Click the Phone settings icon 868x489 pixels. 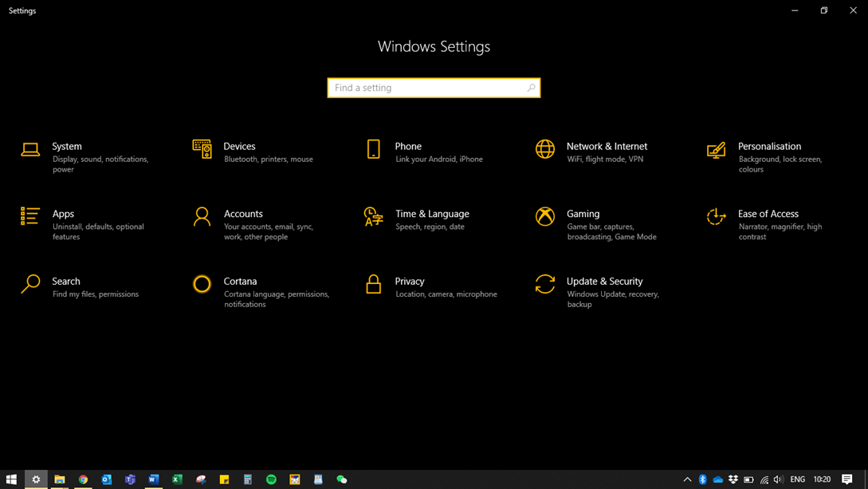point(373,149)
